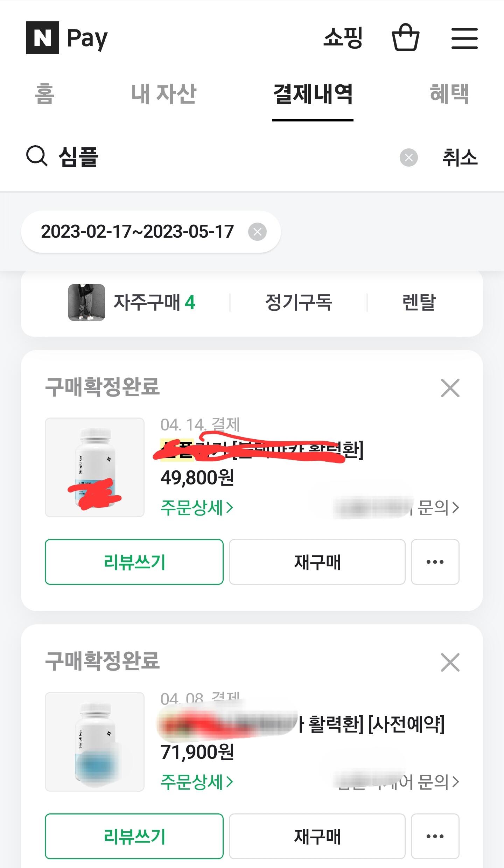Image resolution: width=504 pixels, height=868 pixels.
Task: Go to the 홈 tab
Action: (x=44, y=94)
